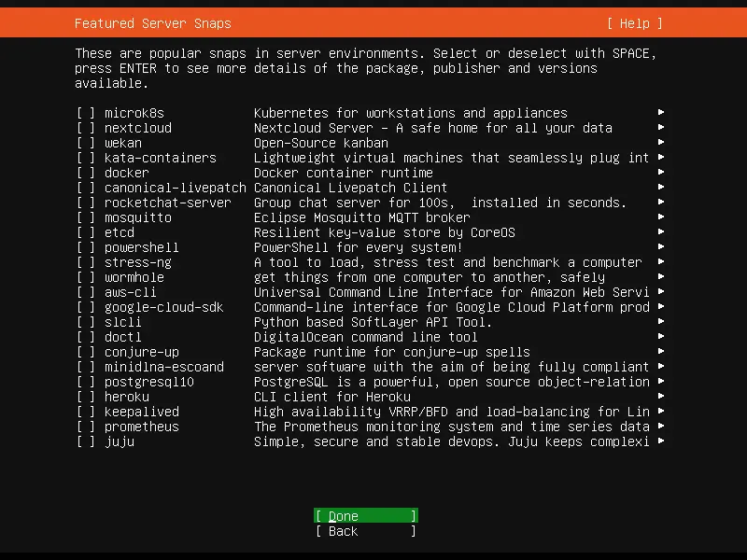Select the mosquitto checkbox
Screen dimensions: 747x560
coord(86,217)
